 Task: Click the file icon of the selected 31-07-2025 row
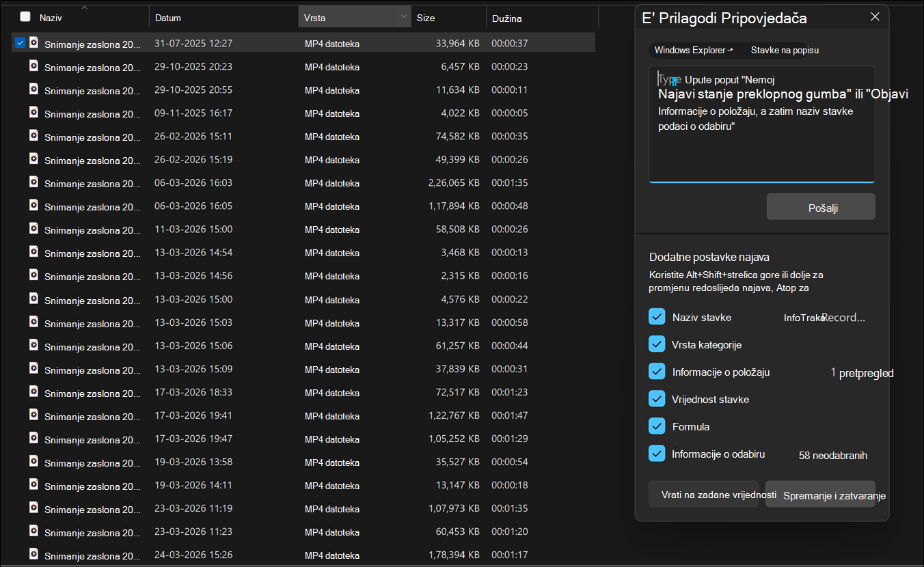point(33,42)
